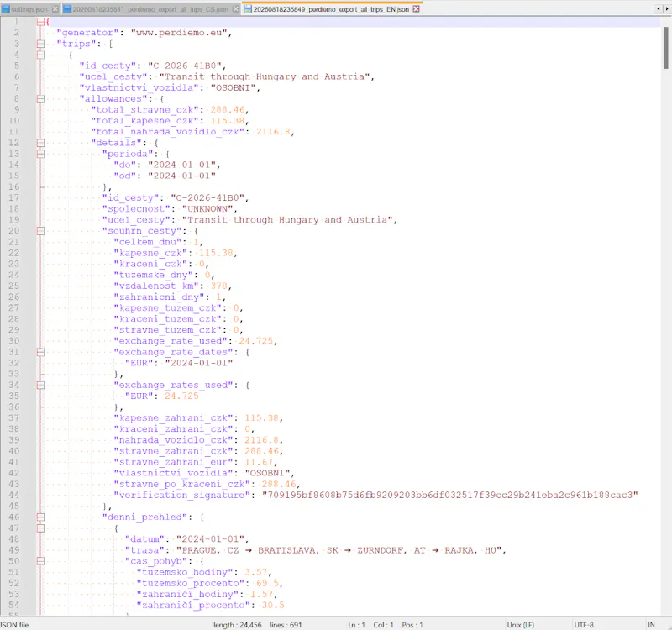This screenshot has height=630, width=672.
Task: Click the value 378 on line 25
Action: [x=218, y=286]
